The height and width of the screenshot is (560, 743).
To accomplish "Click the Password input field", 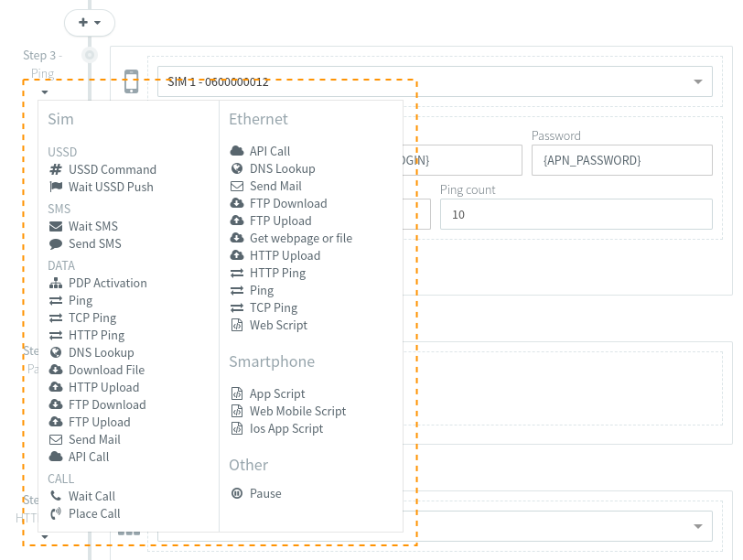I will [x=621, y=160].
